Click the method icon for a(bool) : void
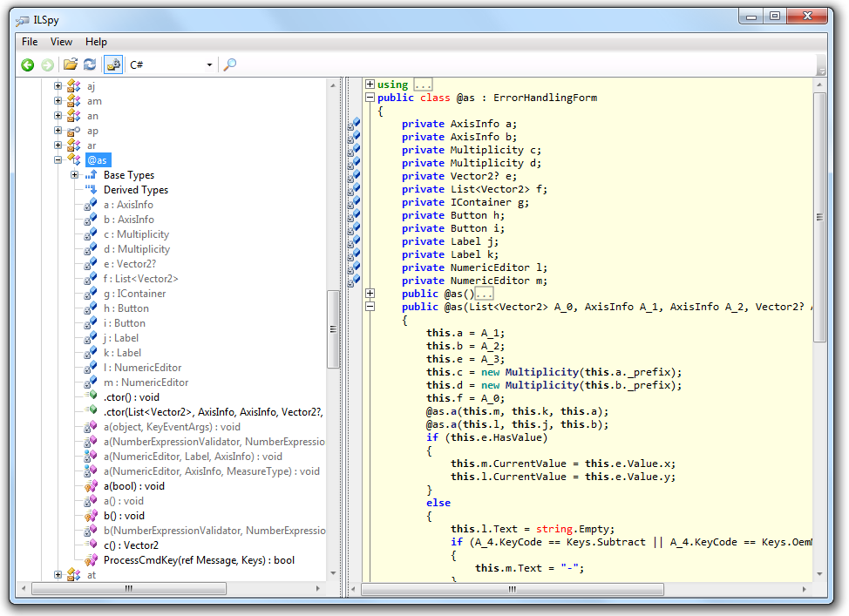 [91, 486]
